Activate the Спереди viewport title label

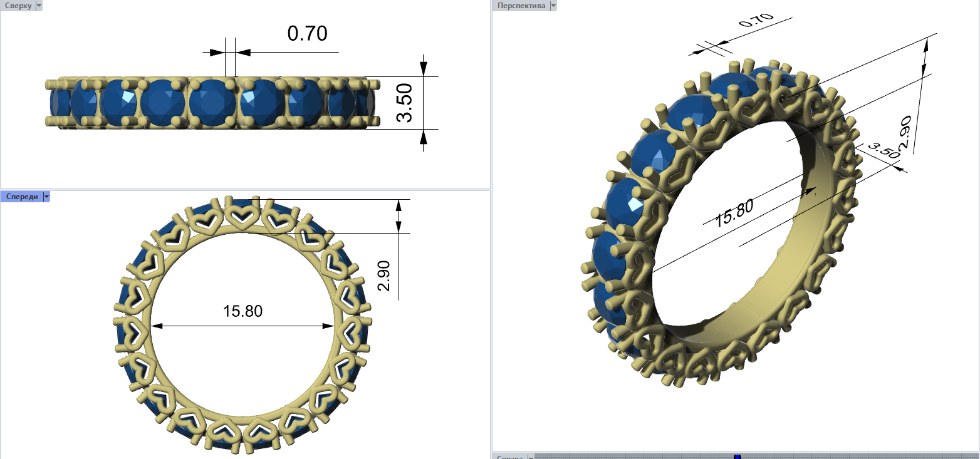[21, 197]
